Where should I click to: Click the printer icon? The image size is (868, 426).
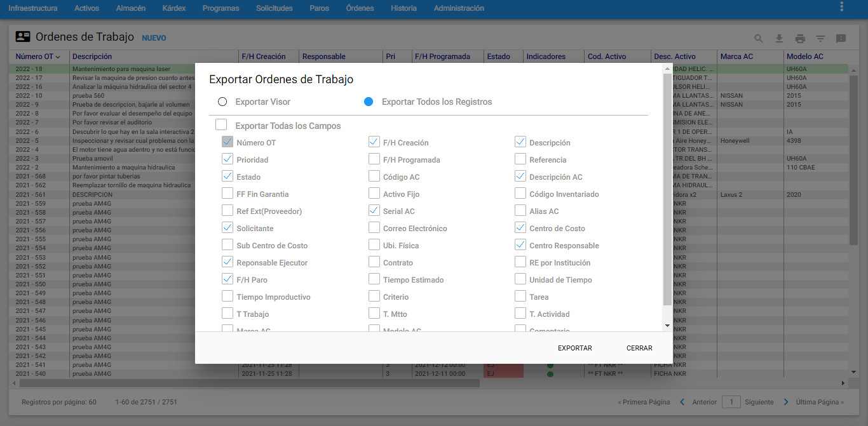[x=800, y=39]
